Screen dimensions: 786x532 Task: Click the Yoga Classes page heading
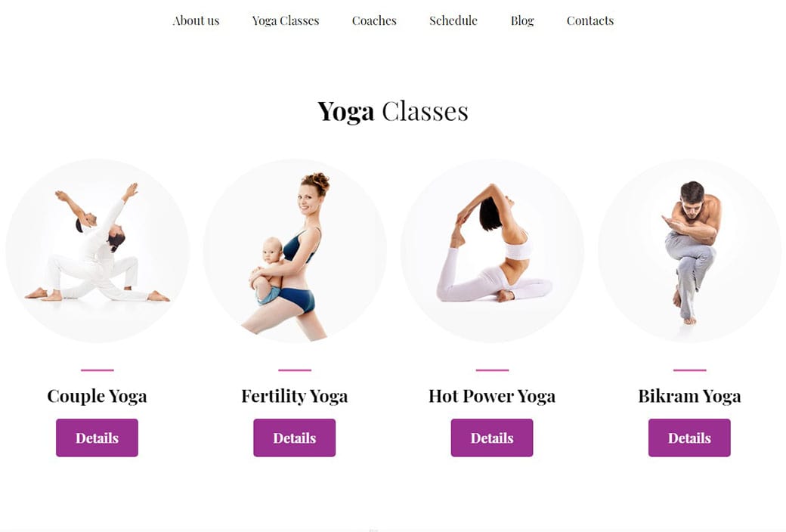pyautogui.click(x=393, y=111)
